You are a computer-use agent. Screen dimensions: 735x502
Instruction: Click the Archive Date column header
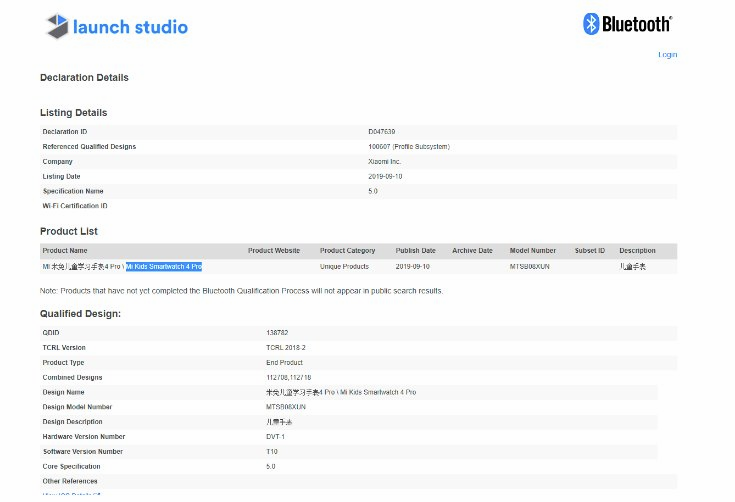click(472, 251)
